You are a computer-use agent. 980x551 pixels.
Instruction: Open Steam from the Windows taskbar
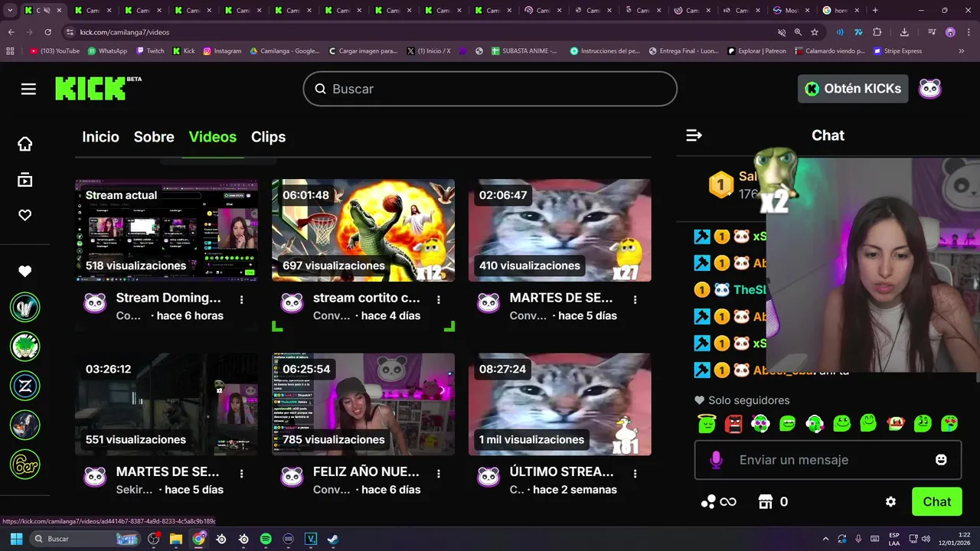coord(333,539)
